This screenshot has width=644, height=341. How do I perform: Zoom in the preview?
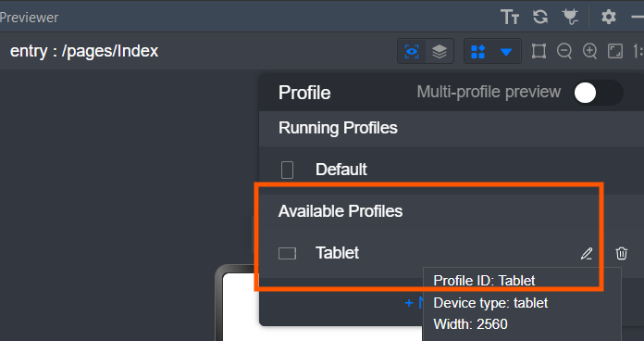[x=589, y=51]
